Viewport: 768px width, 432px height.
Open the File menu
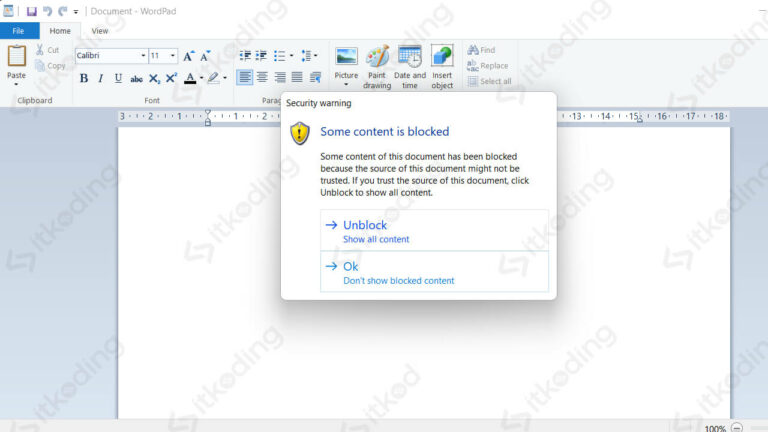pos(19,31)
